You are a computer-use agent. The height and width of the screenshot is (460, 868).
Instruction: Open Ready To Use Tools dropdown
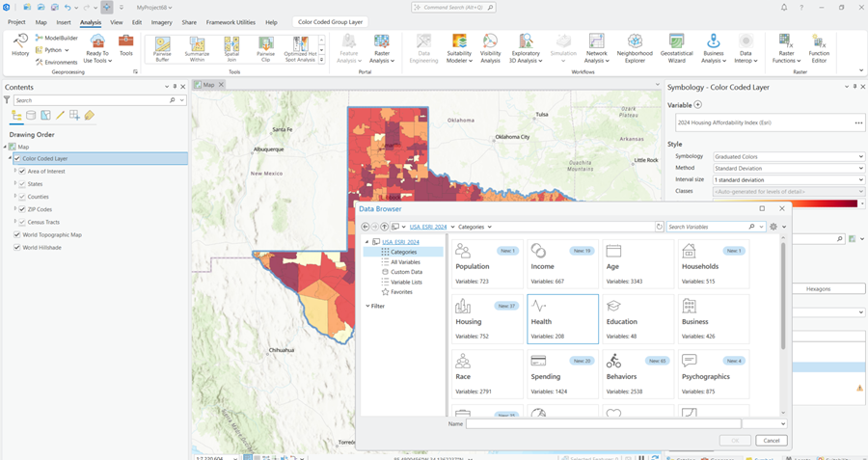point(97,49)
